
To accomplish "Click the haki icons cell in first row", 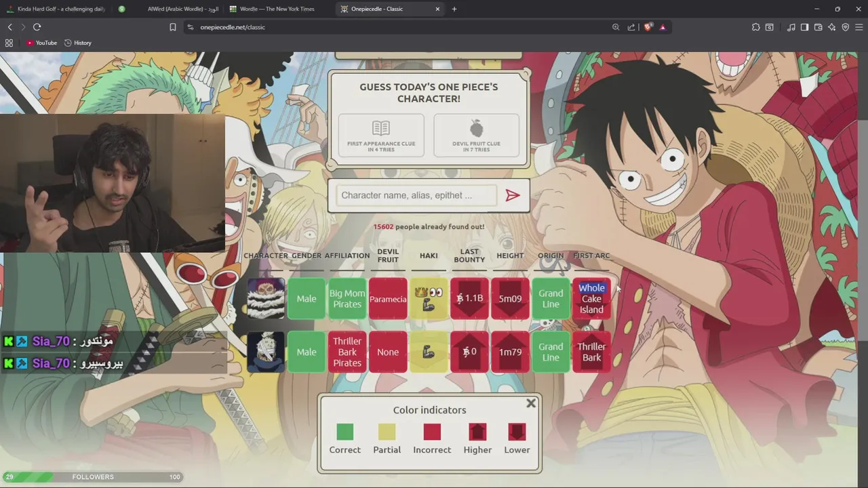I will point(429,299).
